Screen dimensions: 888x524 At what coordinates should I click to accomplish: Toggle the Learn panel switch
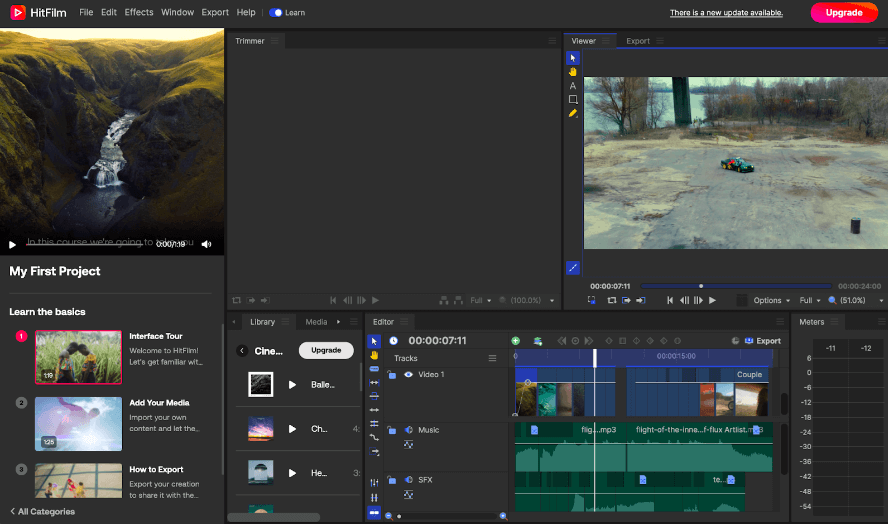[276, 12]
